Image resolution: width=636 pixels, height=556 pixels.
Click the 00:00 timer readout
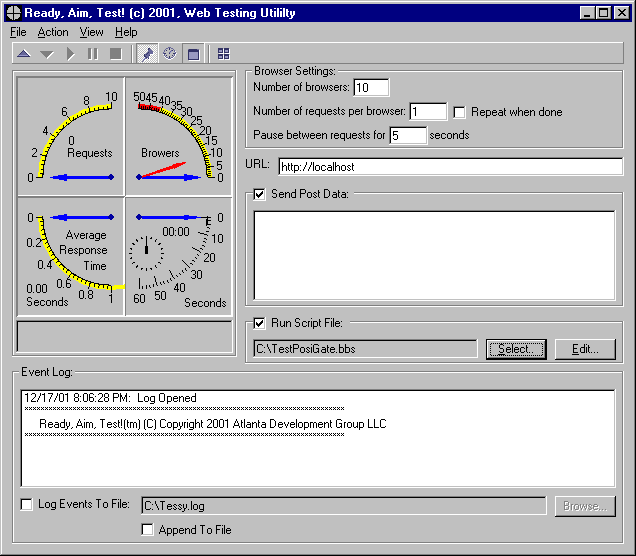tap(176, 232)
